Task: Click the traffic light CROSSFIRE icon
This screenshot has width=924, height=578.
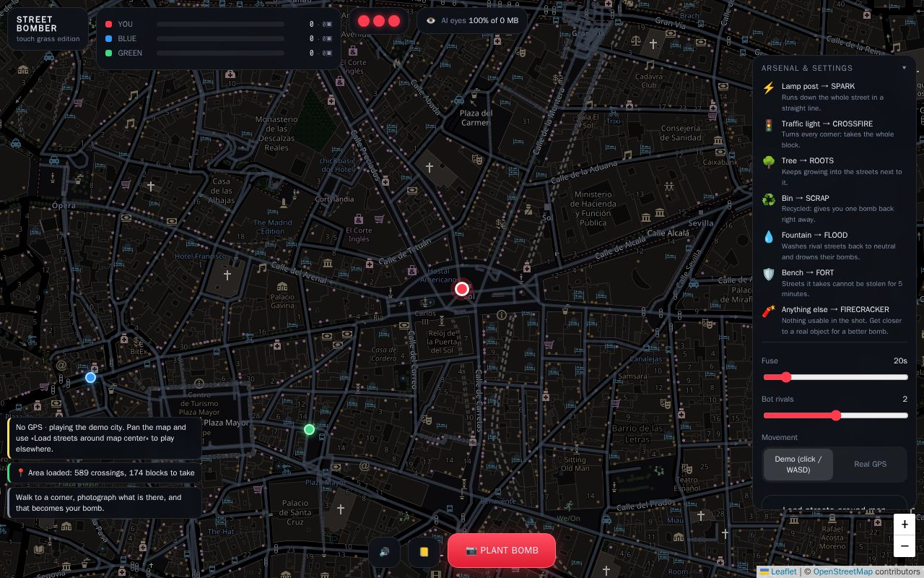Action: [x=769, y=125]
